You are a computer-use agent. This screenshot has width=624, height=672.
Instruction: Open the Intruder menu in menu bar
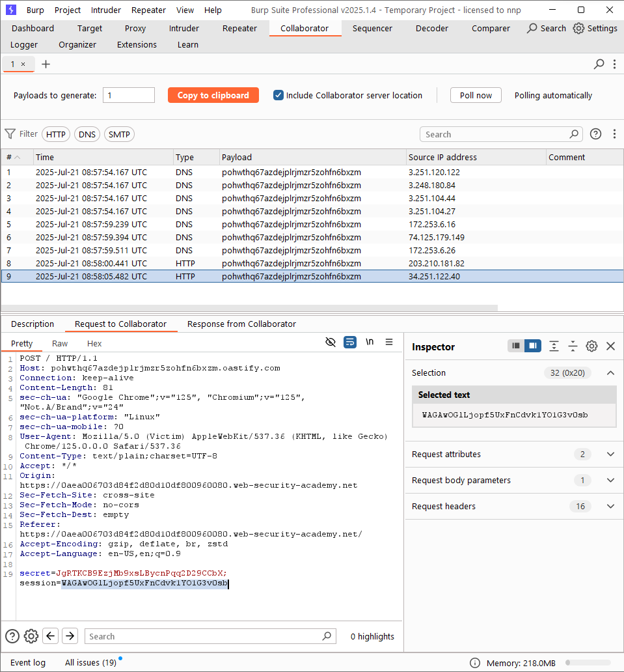pyautogui.click(x=106, y=10)
